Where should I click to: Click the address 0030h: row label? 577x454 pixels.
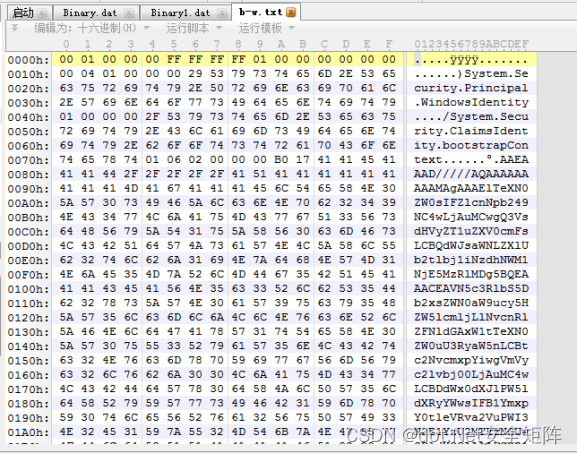point(28,103)
